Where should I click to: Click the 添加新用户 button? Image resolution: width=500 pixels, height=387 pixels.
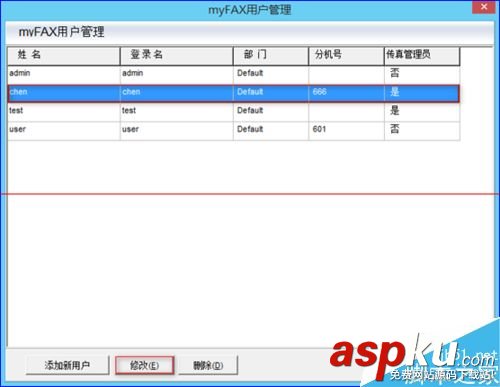67,365
